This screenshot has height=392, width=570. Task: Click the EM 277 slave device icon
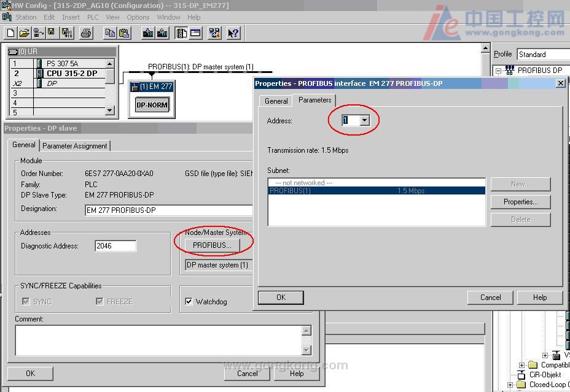point(135,86)
